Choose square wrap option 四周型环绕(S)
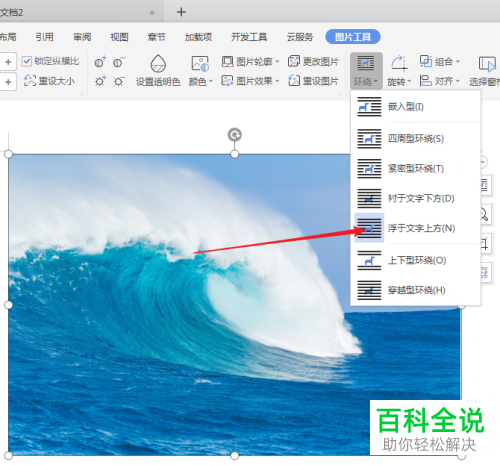500x465 pixels. click(x=415, y=139)
